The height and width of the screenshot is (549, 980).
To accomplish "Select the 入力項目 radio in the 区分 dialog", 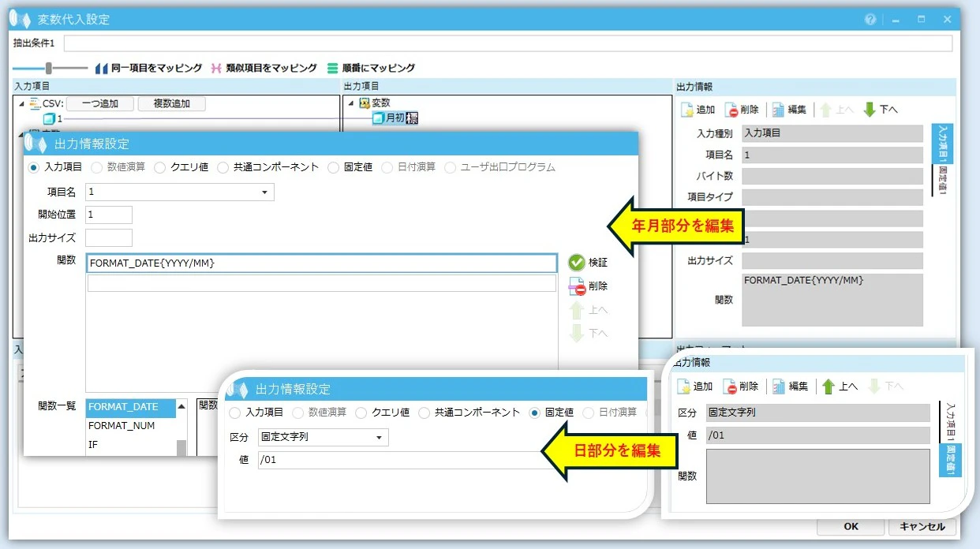I will pos(234,412).
